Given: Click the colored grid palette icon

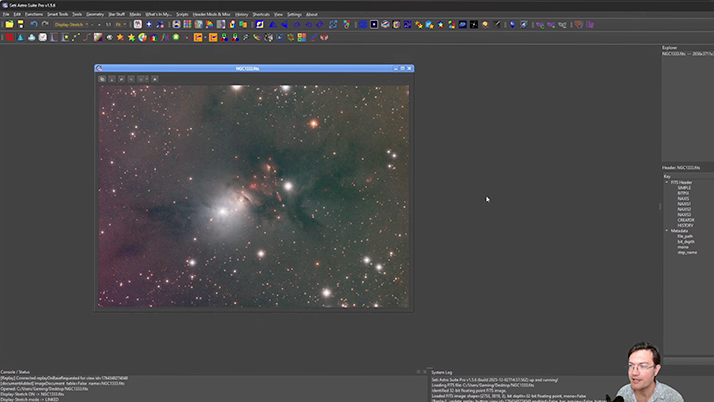Looking at the screenshot, I should [301, 37].
